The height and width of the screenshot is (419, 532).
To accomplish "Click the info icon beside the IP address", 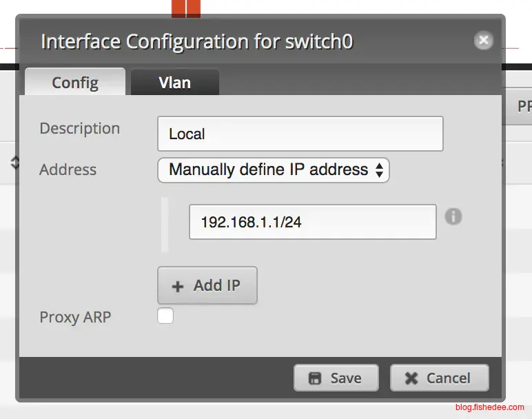I will pyautogui.click(x=453, y=216).
